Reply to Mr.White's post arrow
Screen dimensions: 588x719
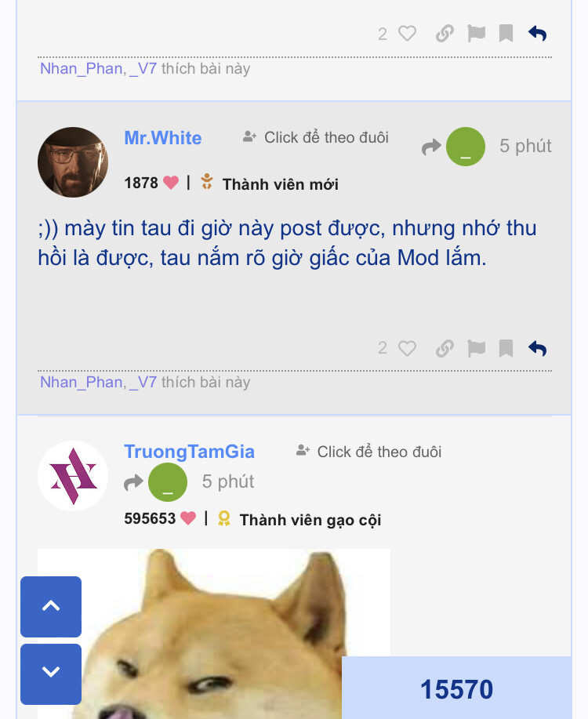pyautogui.click(x=538, y=348)
